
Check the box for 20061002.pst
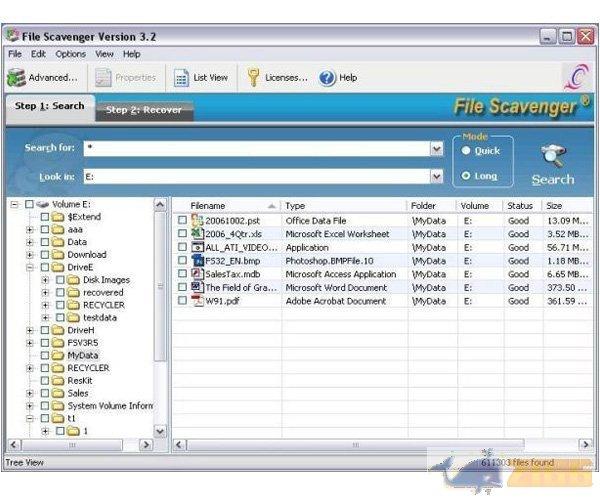[x=182, y=220]
